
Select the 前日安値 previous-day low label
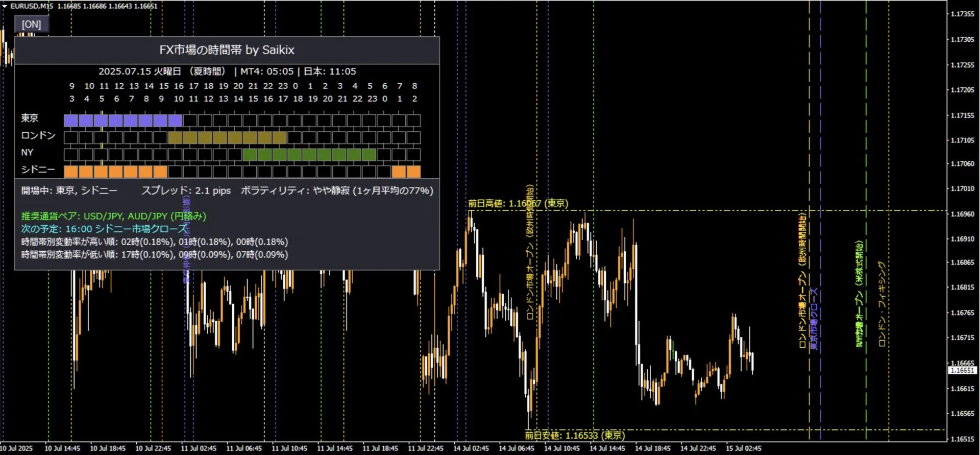click(574, 435)
